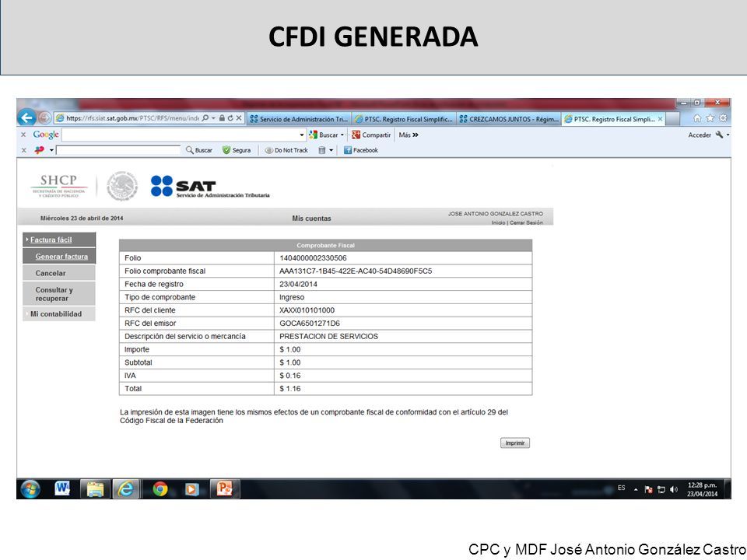Open Mi contabilidad menu
747x560 pixels.
(59, 313)
